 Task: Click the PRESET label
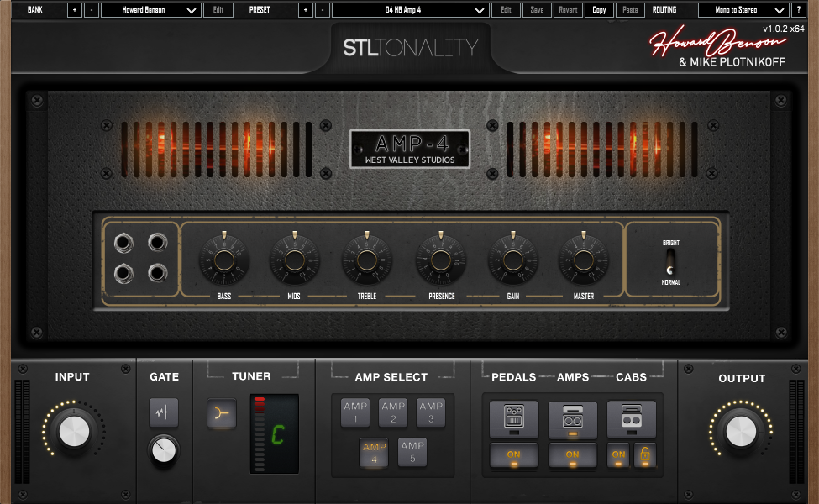[260, 10]
